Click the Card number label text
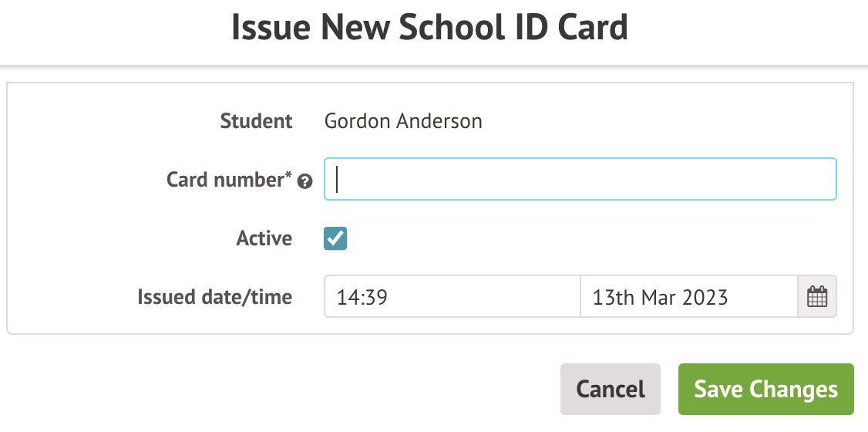This screenshot has height=432, width=868. pos(229,180)
